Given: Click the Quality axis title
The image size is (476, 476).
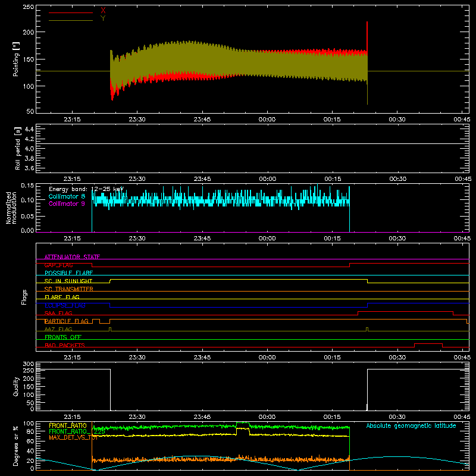Looking at the screenshot, I should click(x=16, y=386).
